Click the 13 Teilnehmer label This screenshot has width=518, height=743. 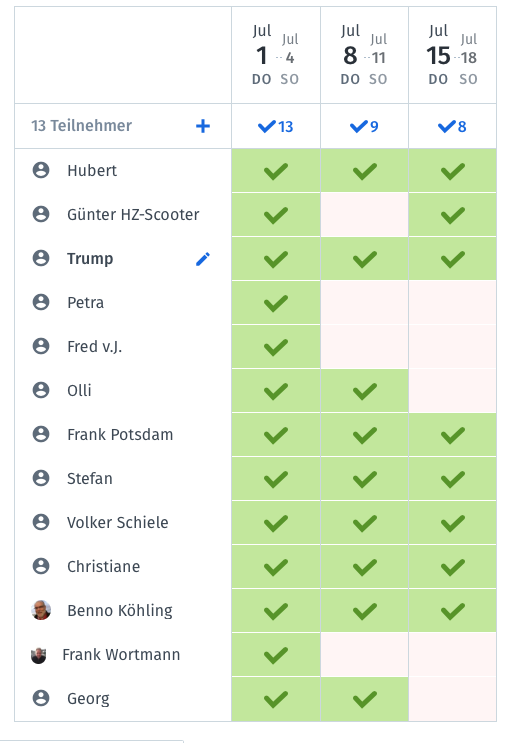point(82,126)
